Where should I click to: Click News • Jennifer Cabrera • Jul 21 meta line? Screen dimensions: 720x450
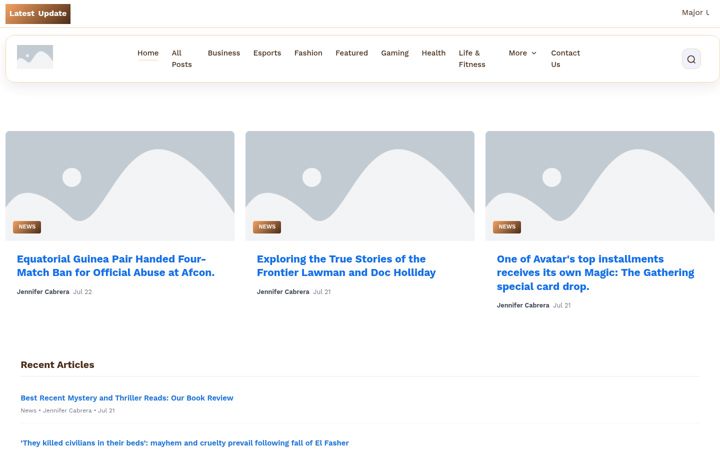pyautogui.click(x=68, y=411)
